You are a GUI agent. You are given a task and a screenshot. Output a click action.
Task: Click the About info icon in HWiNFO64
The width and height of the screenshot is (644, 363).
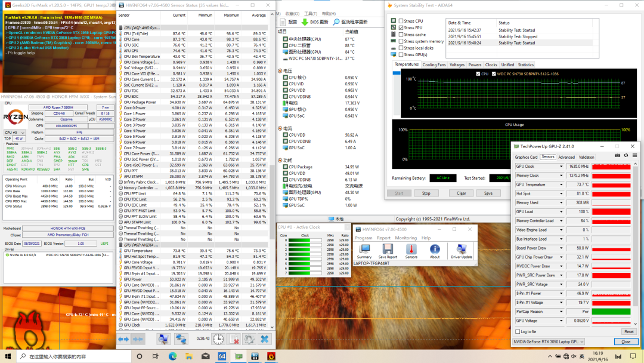(435, 250)
